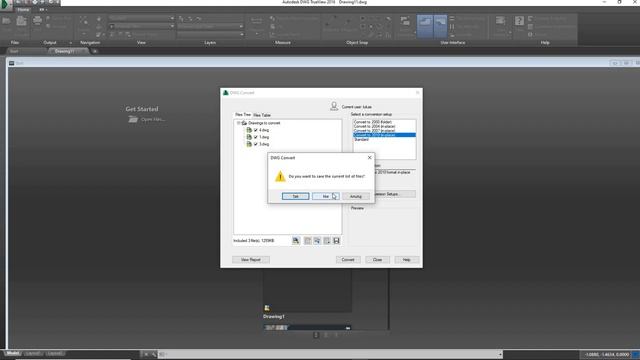Image resolution: width=640 pixels, height=360 pixels.
Task: Click the Append List icon below file list
Action: pos(327,241)
